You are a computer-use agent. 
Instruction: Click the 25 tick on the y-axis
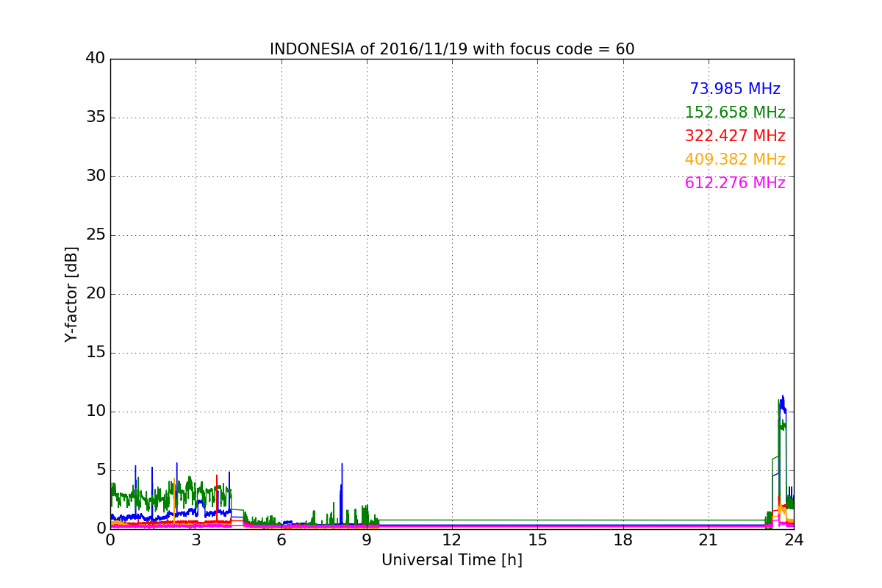[95, 235]
